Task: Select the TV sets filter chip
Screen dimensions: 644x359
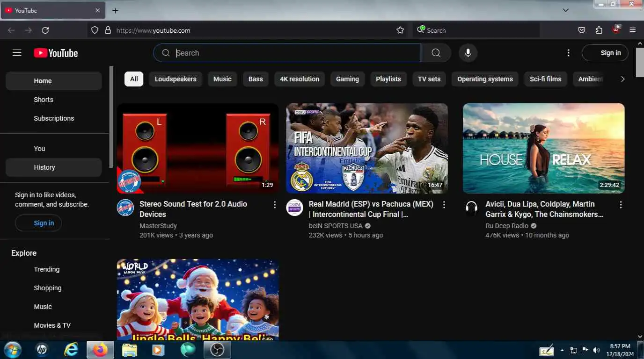Action: pyautogui.click(x=429, y=79)
